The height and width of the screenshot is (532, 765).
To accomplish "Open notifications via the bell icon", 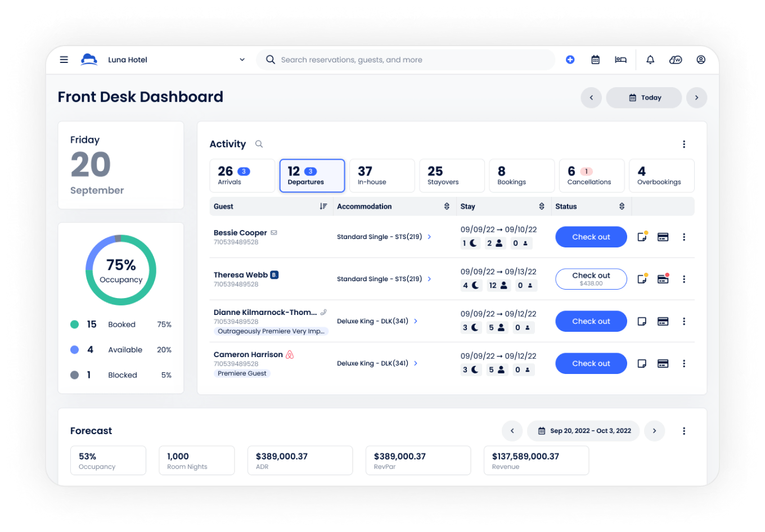I will coord(650,60).
